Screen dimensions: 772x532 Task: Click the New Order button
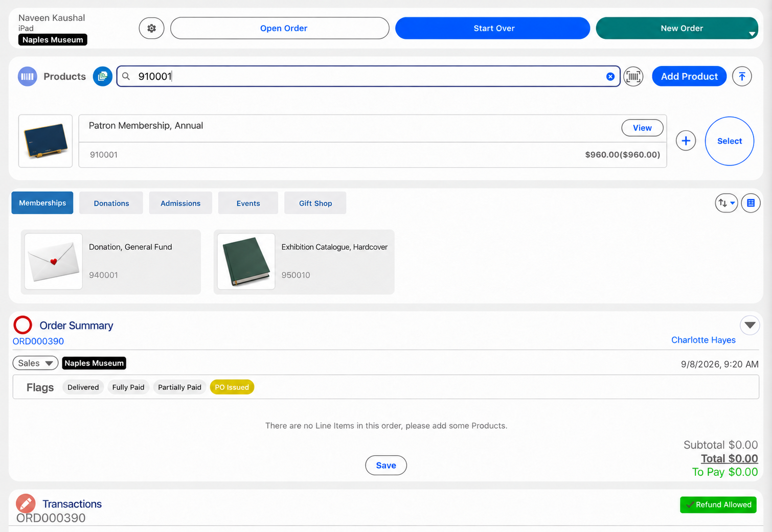677,28
